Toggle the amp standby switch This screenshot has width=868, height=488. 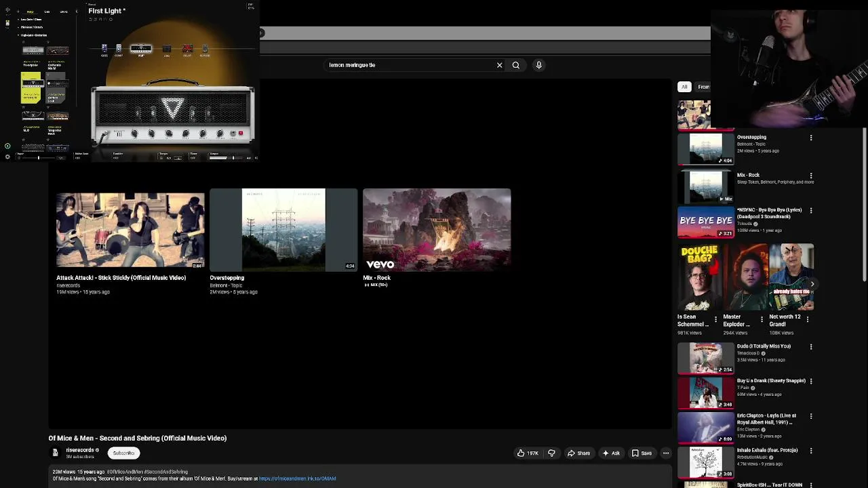tap(232, 134)
